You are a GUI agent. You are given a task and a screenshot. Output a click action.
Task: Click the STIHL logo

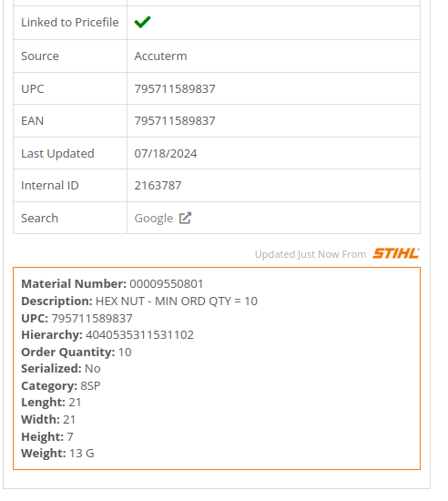(395, 253)
